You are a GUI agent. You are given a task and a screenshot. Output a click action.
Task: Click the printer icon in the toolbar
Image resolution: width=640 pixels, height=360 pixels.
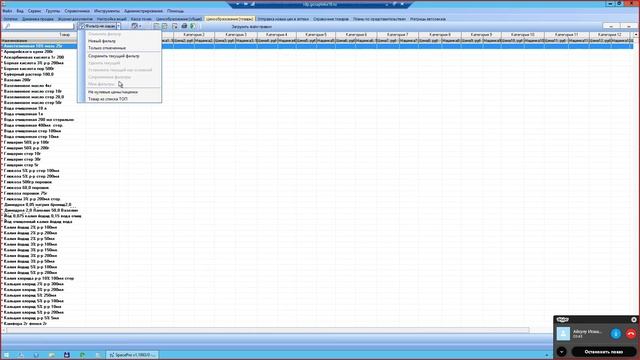[x=184, y=26]
